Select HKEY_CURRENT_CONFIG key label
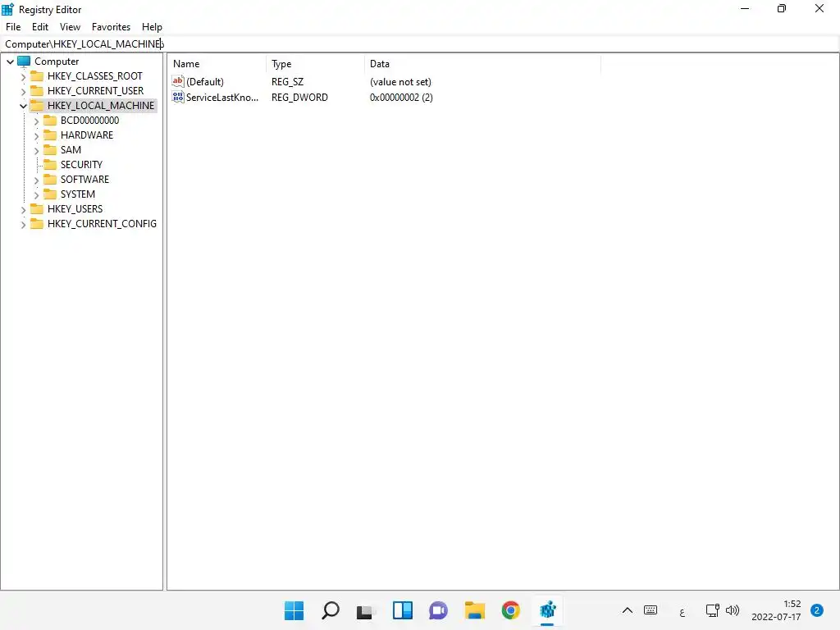This screenshot has width=840, height=630. coord(102,224)
